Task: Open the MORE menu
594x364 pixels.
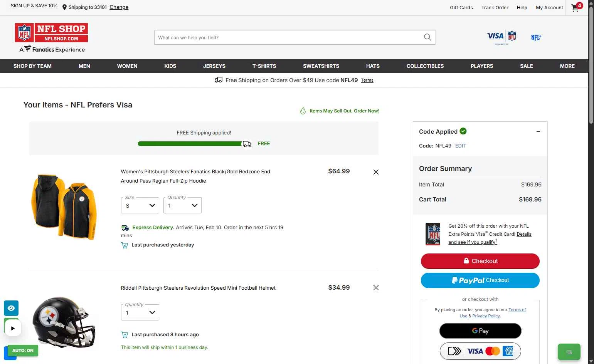Action: (567, 66)
